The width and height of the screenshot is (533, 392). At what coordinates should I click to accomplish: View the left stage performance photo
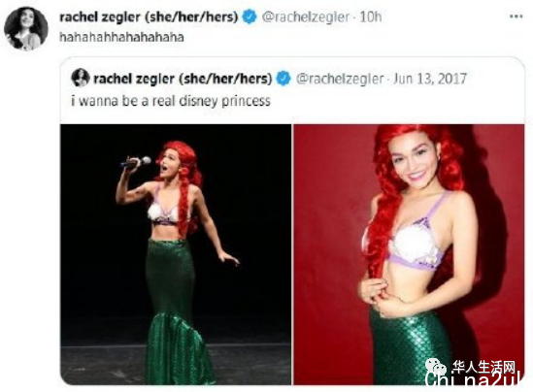pyautogui.click(x=176, y=254)
